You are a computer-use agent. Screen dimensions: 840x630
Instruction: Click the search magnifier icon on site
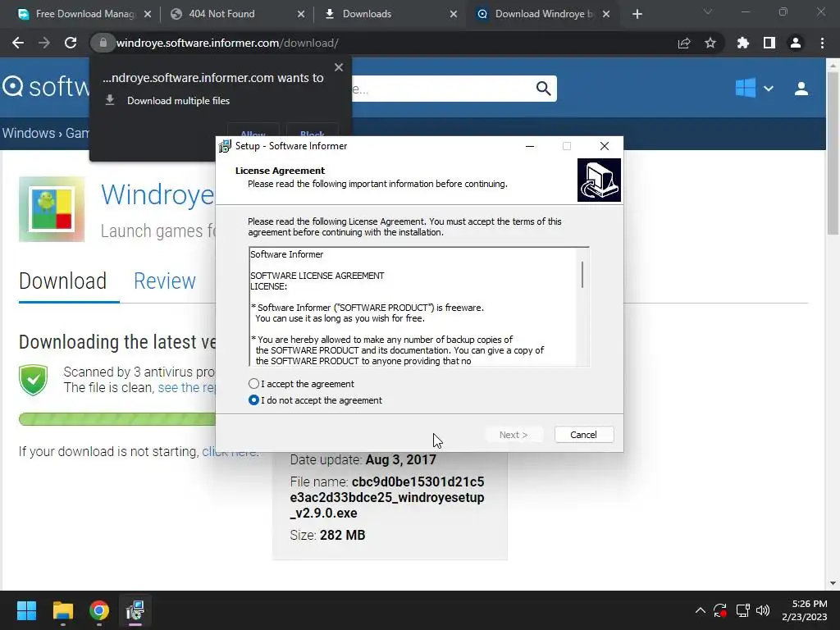[x=543, y=89]
